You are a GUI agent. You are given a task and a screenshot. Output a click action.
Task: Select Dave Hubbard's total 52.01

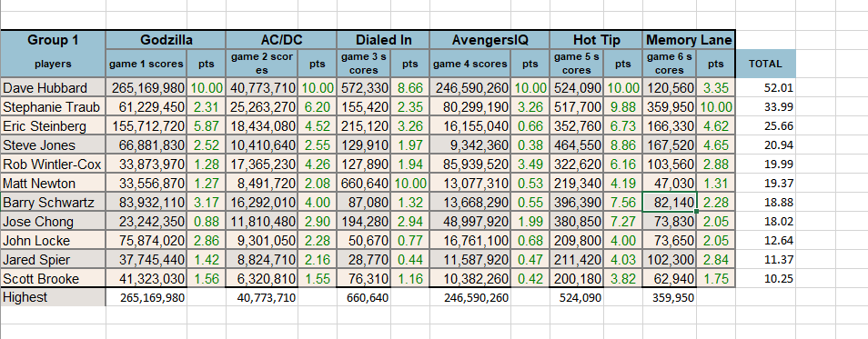click(765, 88)
